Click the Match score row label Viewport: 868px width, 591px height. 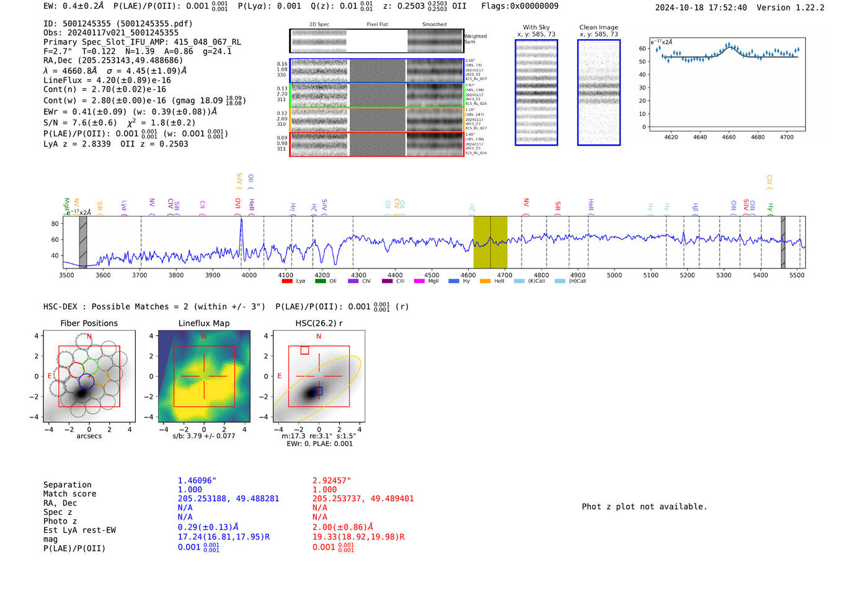coord(69,494)
